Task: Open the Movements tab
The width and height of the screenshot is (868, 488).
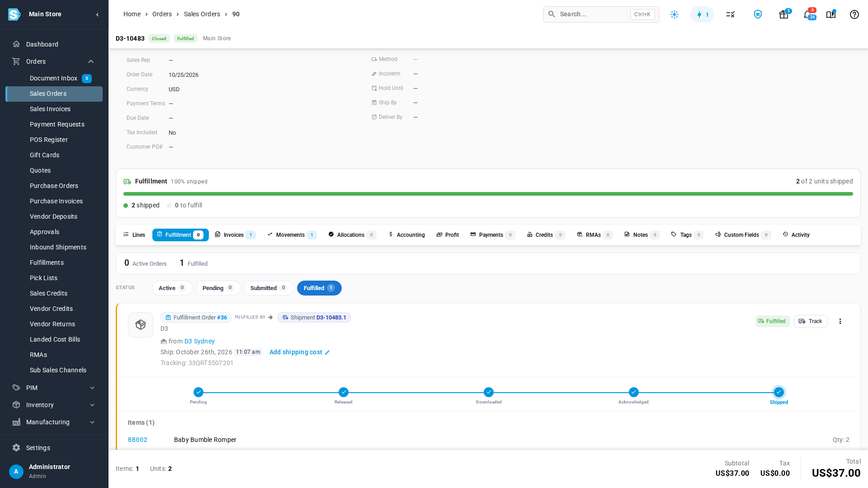Action: coord(292,235)
